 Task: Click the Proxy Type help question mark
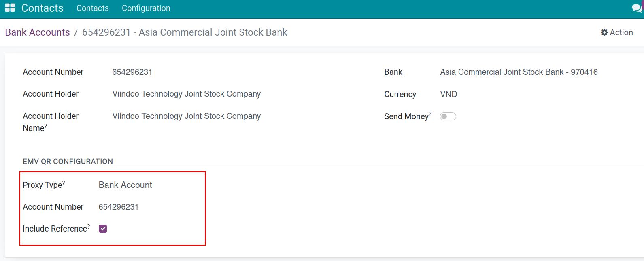tap(64, 183)
